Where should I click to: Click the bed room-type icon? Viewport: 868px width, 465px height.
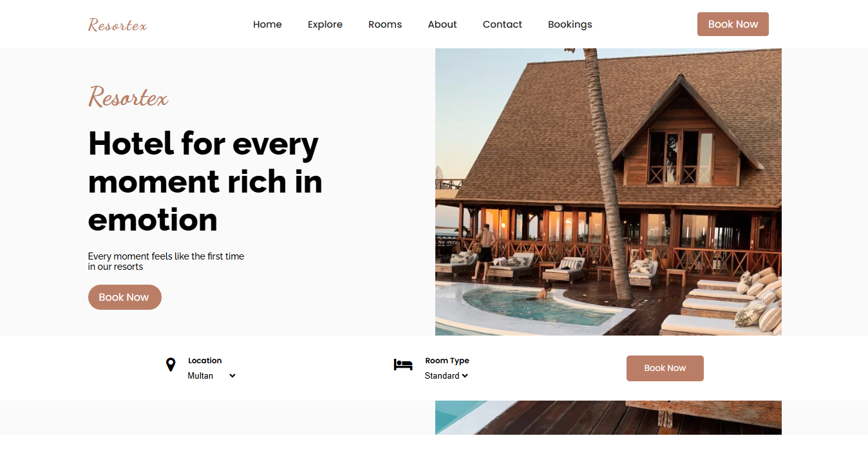coord(403,365)
